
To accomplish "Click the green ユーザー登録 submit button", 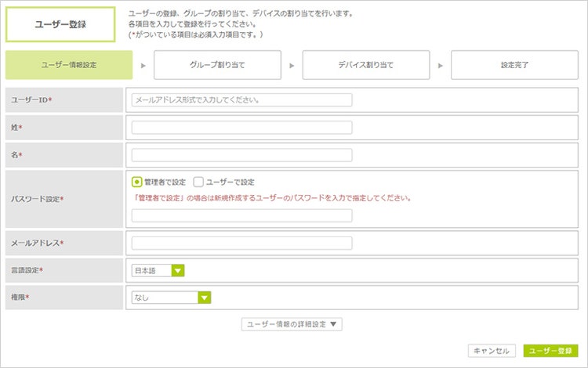I will click(550, 351).
